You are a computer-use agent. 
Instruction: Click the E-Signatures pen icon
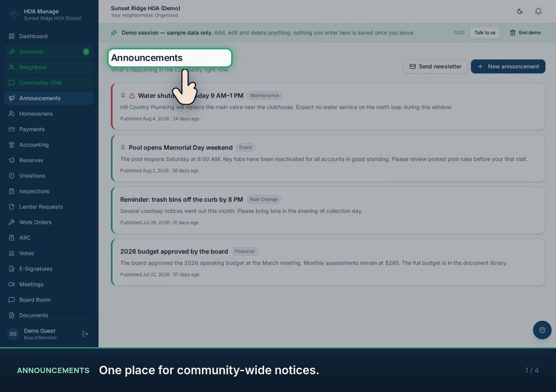(12, 269)
